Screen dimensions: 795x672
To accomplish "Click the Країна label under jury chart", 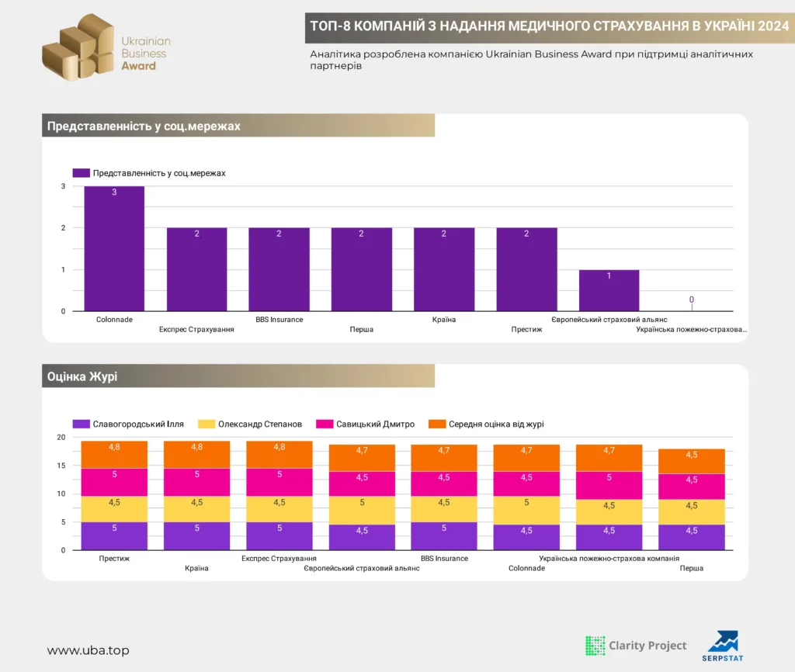I will (x=196, y=568).
